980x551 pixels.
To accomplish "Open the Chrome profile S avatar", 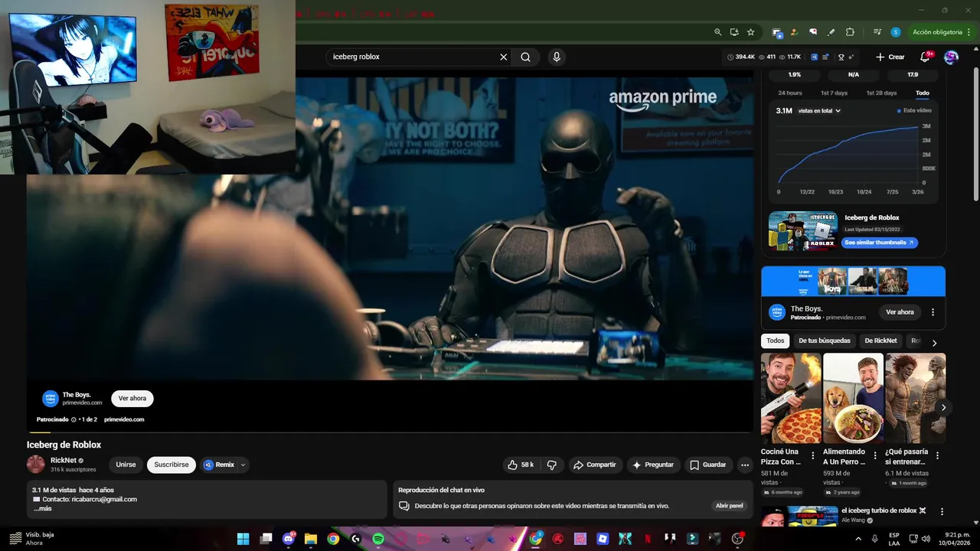I will pyautogui.click(x=896, y=32).
